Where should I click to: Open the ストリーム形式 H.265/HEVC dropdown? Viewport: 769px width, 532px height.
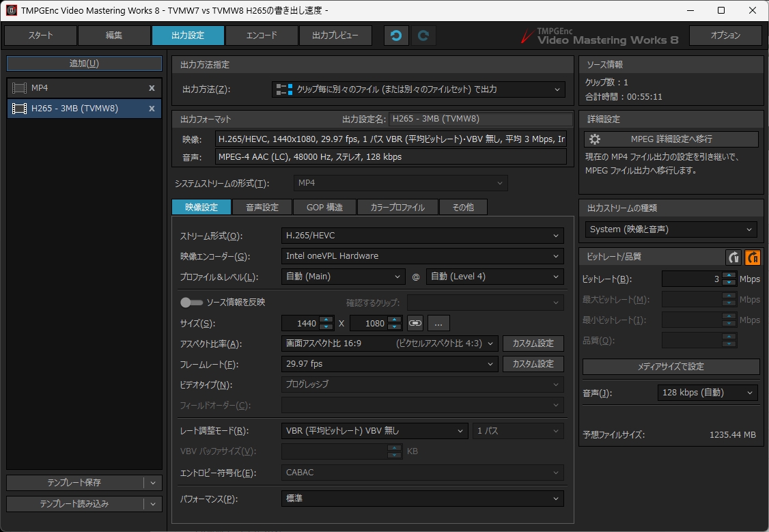422,236
